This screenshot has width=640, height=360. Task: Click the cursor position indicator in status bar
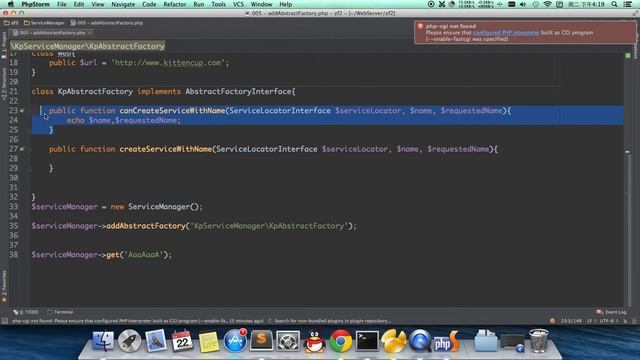click(571, 321)
